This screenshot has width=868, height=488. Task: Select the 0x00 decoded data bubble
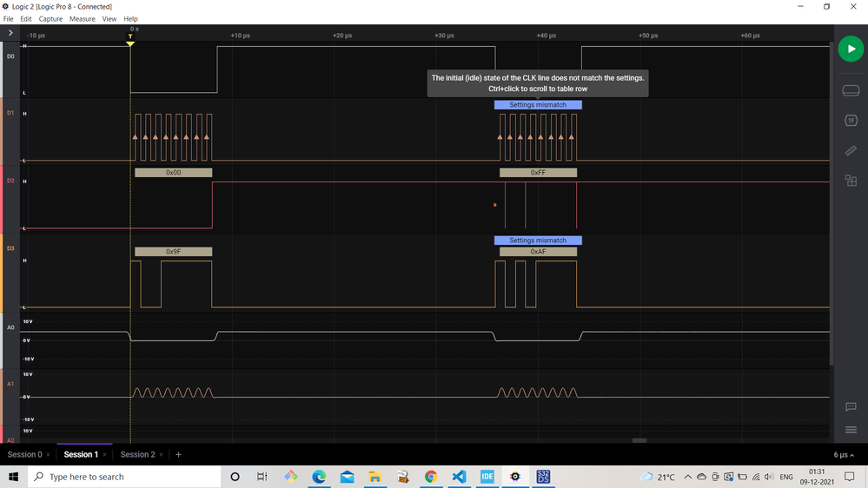[173, 173]
